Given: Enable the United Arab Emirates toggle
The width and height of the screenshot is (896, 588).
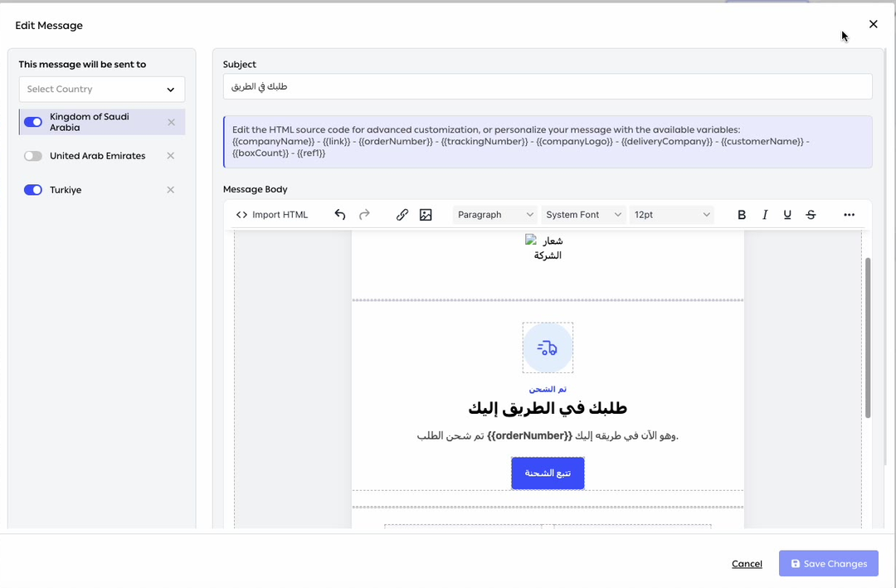Looking at the screenshot, I should click(33, 155).
